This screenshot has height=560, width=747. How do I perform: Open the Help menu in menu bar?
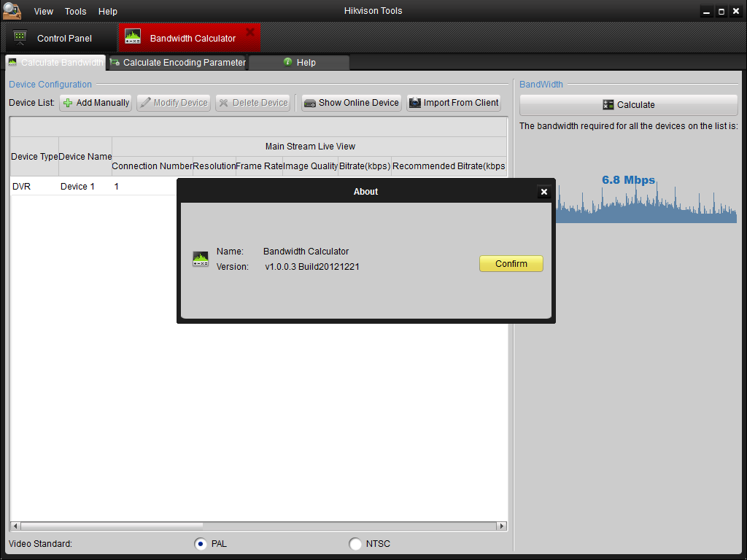pos(108,12)
